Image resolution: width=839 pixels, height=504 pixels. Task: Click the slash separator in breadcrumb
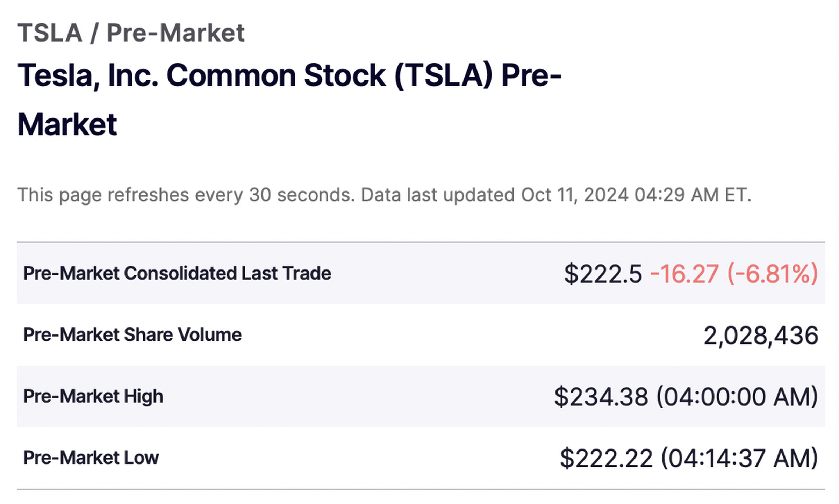[x=94, y=34]
